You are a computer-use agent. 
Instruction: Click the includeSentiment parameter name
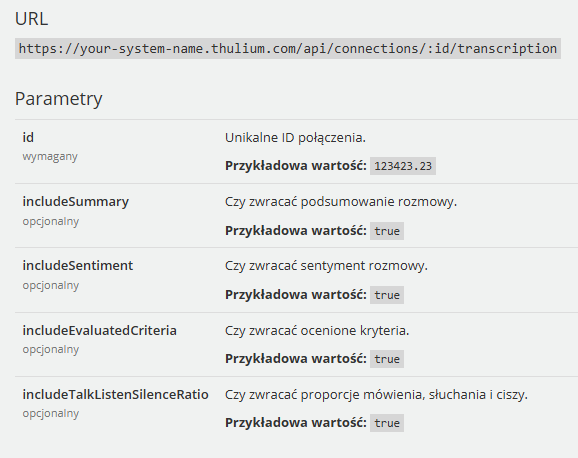pyautogui.click(x=78, y=266)
